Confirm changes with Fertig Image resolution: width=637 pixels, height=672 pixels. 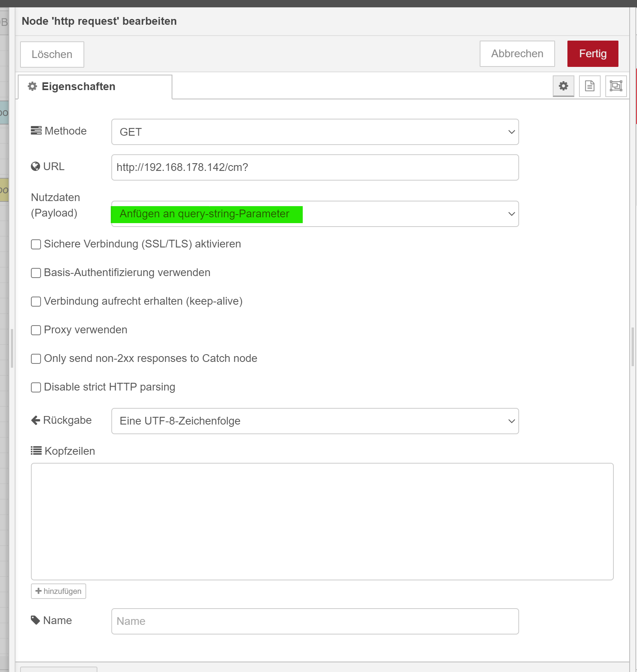(593, 54)
